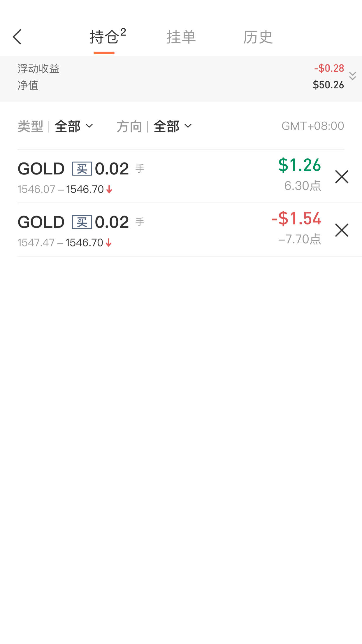Screen dimensions: 362x644
Task: Expand the account summary double chevron
Action: click(x=352, y=76)
